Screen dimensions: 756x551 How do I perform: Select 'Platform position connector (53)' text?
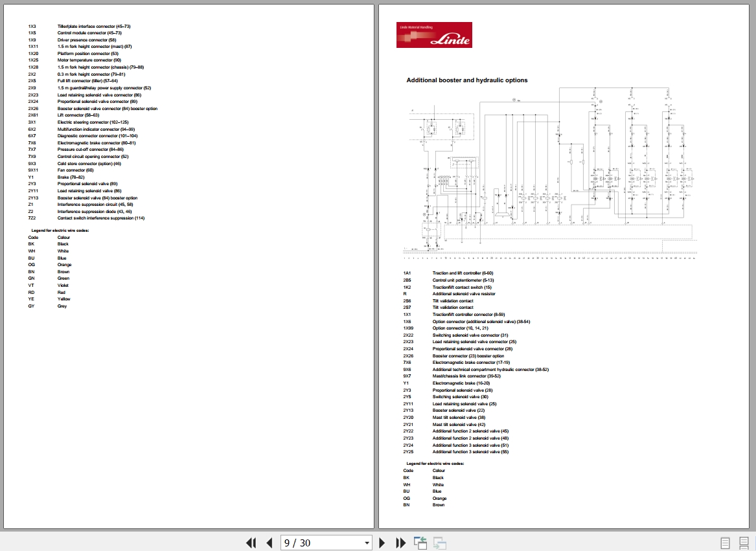click(x=87, y=54)
